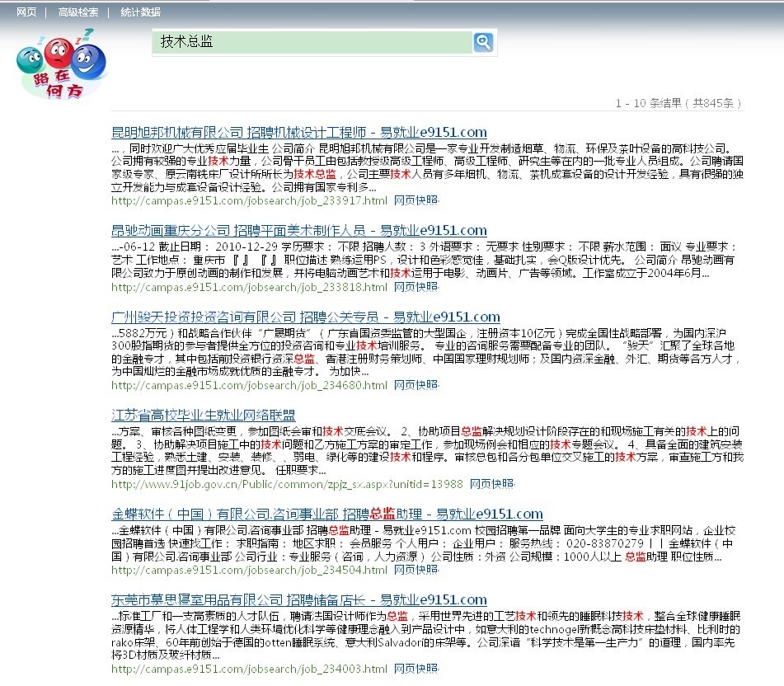Open result 东莞市慕思寝室用品有限公司 招聘储备店长

coord(299,600)
